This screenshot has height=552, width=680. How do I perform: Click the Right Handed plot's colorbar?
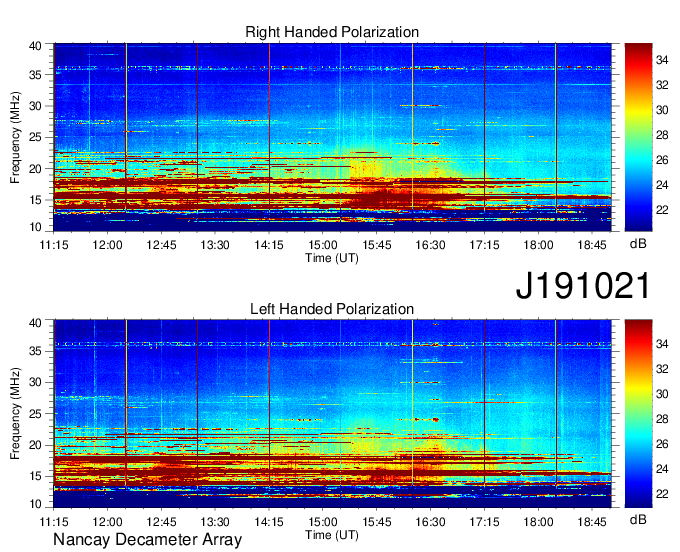point(638,137)
